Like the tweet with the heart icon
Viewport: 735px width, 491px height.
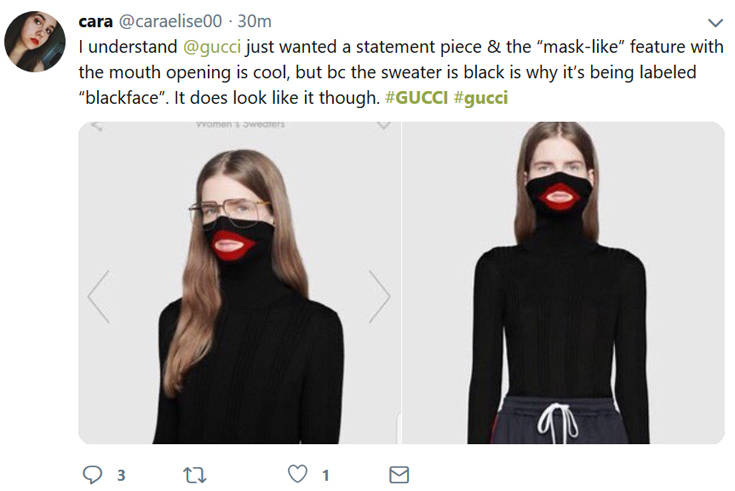click(x=298, y=474)
